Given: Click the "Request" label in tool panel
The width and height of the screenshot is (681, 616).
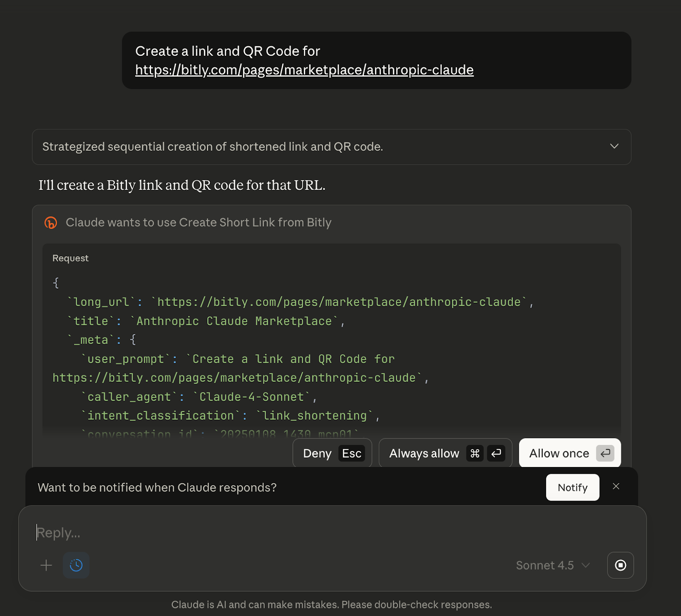Looking at the screenshot, I should [x=70, y=258].
